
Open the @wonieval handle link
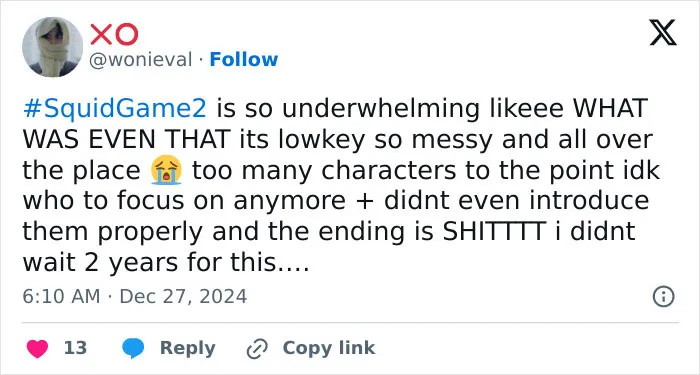(141, 60)
